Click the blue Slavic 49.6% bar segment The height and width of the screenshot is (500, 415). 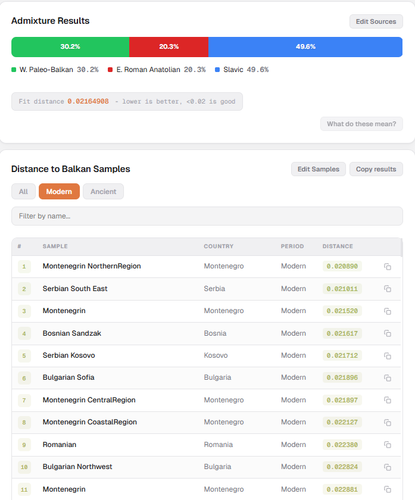(305, 47)
